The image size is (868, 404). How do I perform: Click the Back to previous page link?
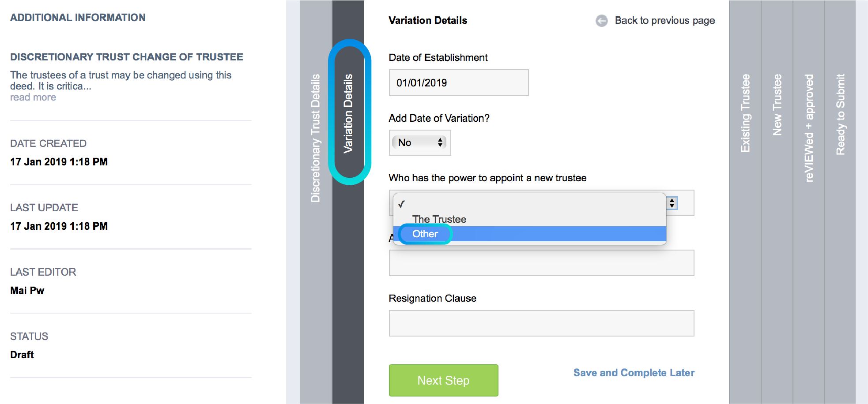(x=664, y=21)
